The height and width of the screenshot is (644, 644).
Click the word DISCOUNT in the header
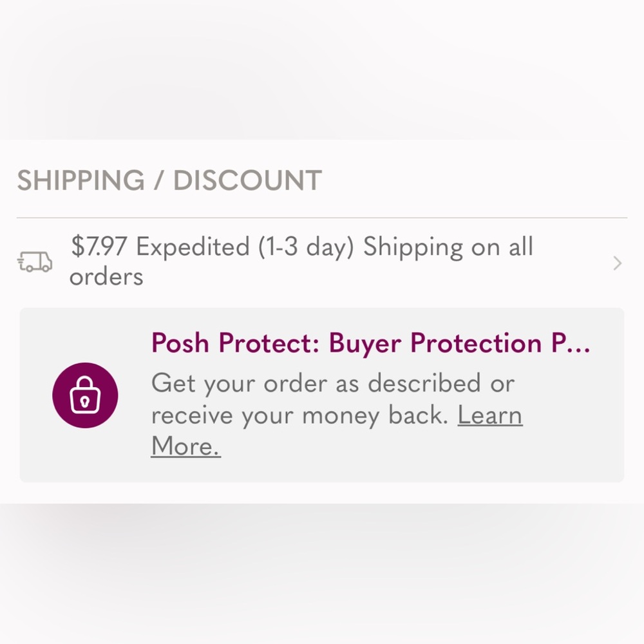[x=248, y=180]
